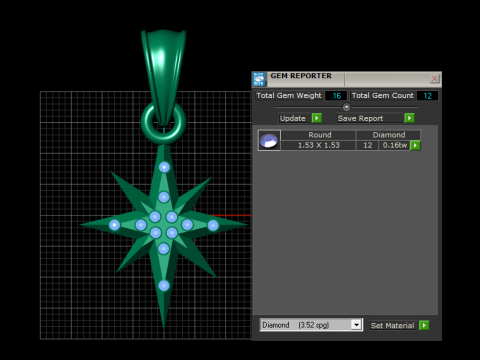Screen dimensions: 480x360
Task: Click the Update button
Action: click(x=295, y=118)
